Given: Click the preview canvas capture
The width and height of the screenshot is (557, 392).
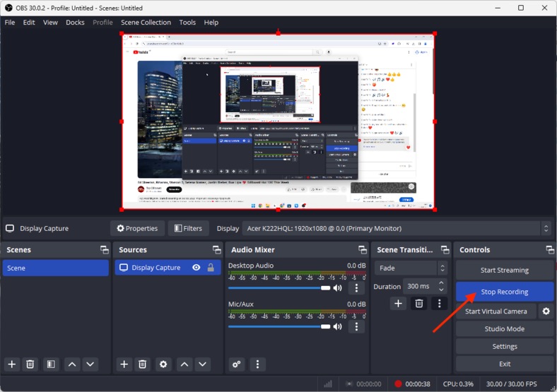Looking at the screenshot, I should point(278,121).
